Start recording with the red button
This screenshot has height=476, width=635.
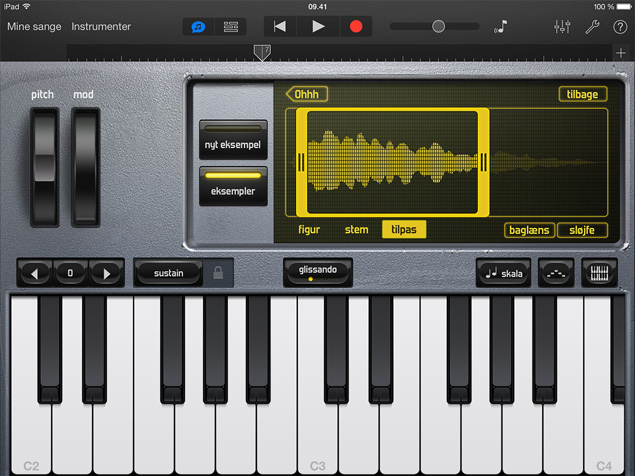pyautogui.click(x=356, y=27)
